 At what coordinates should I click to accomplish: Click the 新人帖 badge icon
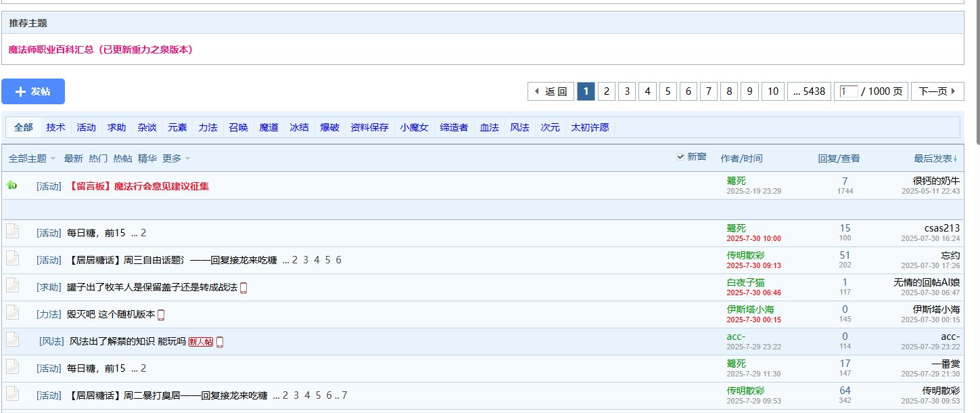pos(200,342)
